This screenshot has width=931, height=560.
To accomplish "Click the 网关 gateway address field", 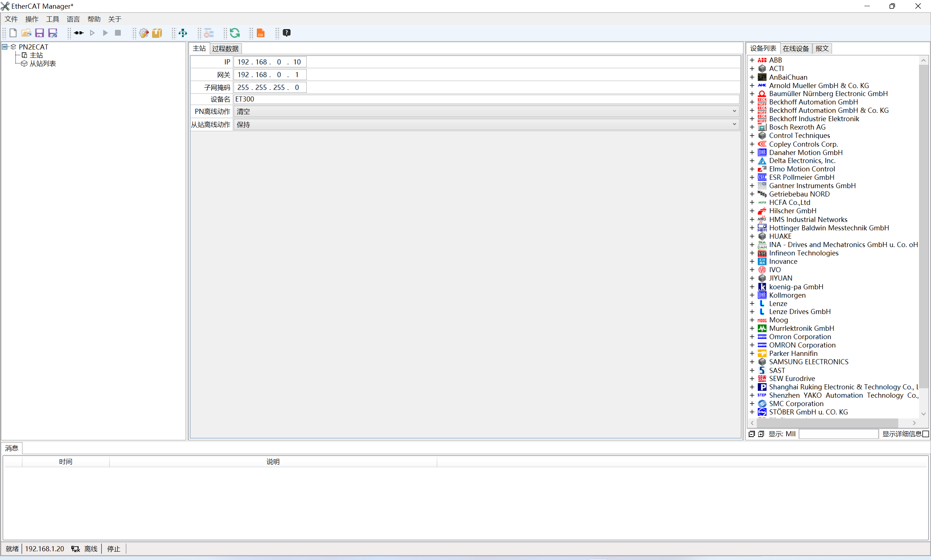I will (x=270, y=75).
